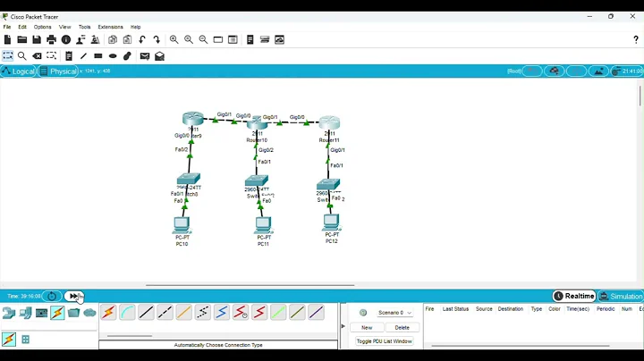Open a file with the folder icon
This screenshot has width=644, height=361.
click(x=22, y=40)
